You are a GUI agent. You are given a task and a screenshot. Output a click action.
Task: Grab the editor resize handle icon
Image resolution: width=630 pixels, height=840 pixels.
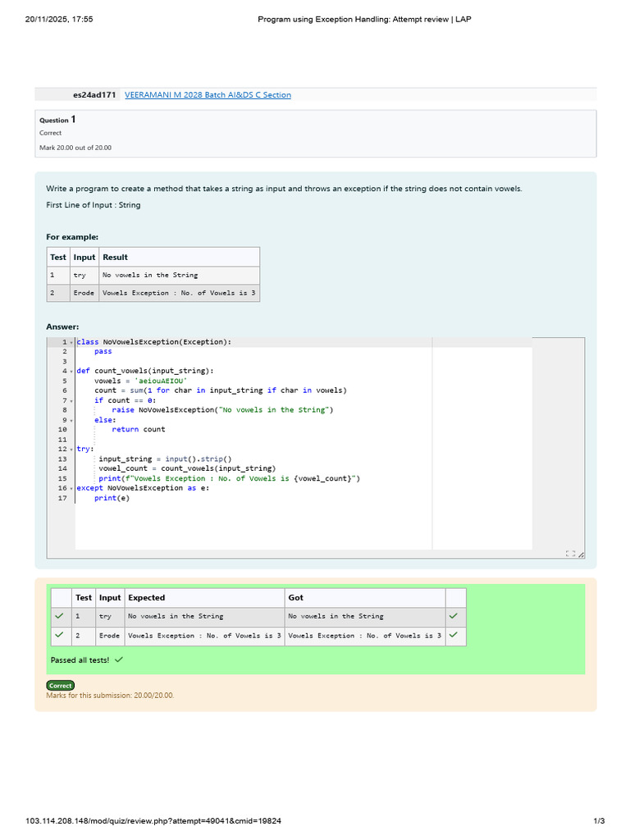coord(582,555)
